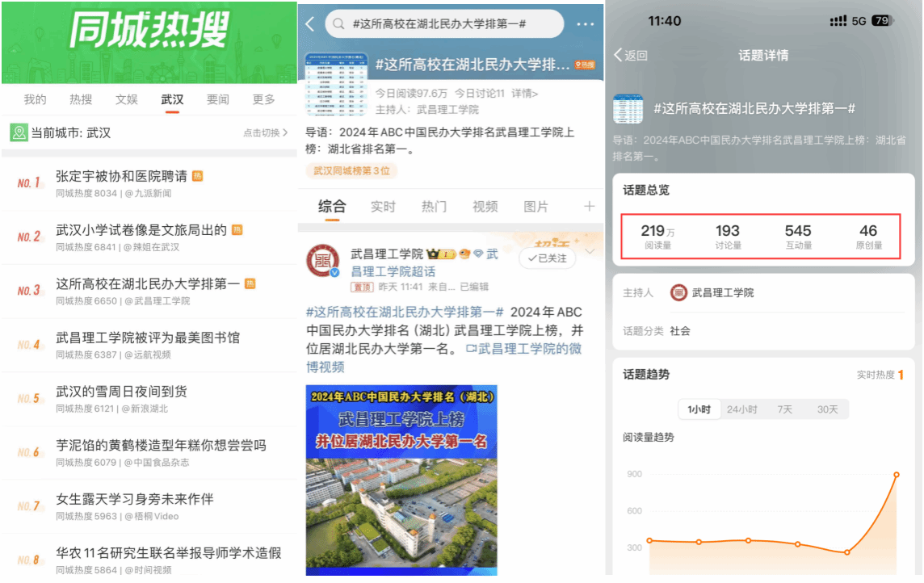Open the 视频 tab

(x=485, y=207)
